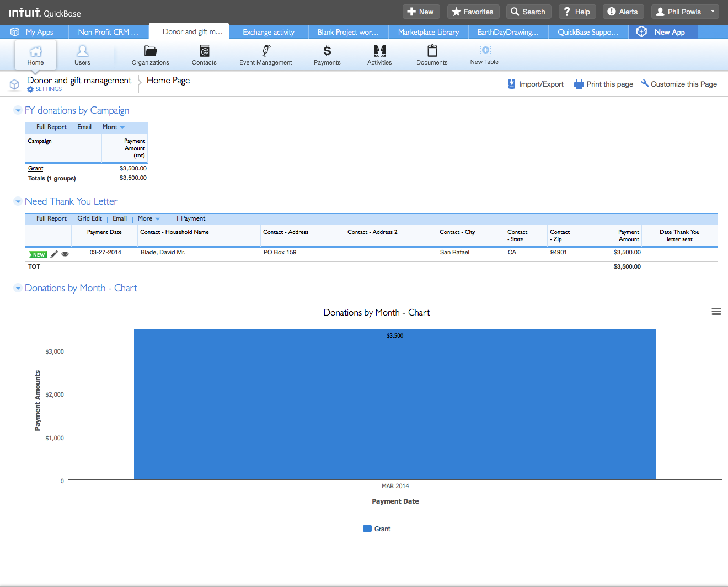Click Email link in FY donations report

pyautogui.click(x=84, y=127)
